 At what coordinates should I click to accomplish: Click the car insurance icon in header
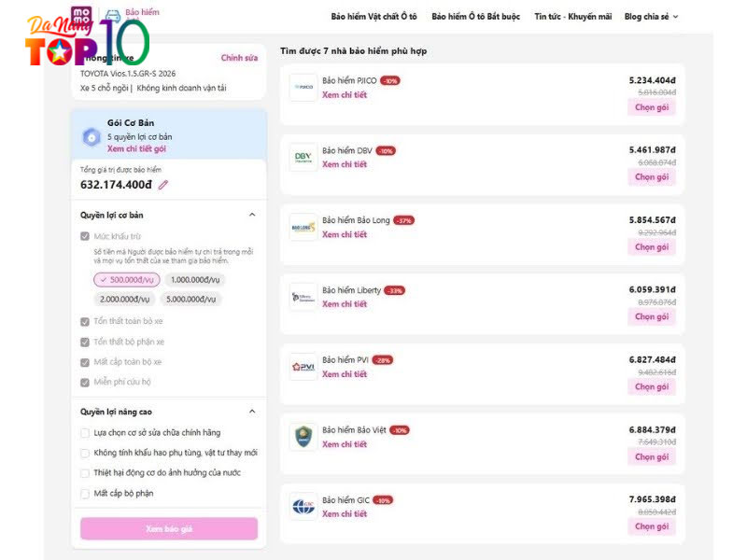tap(113, 16)
